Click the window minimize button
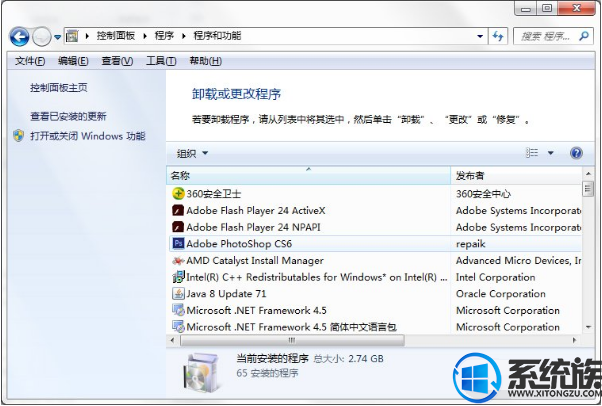The image size is (602, 406). 525,8
